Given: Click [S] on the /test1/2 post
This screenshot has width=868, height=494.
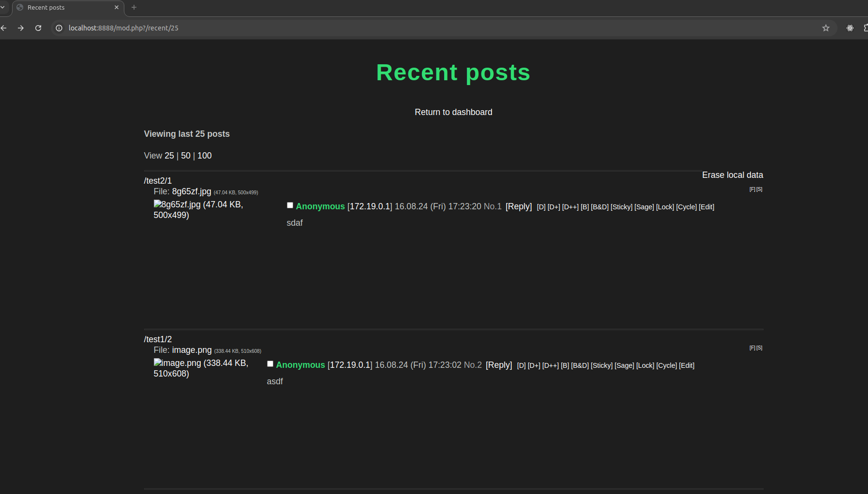Looking at the screenshot, I should (x=760, y=348).
